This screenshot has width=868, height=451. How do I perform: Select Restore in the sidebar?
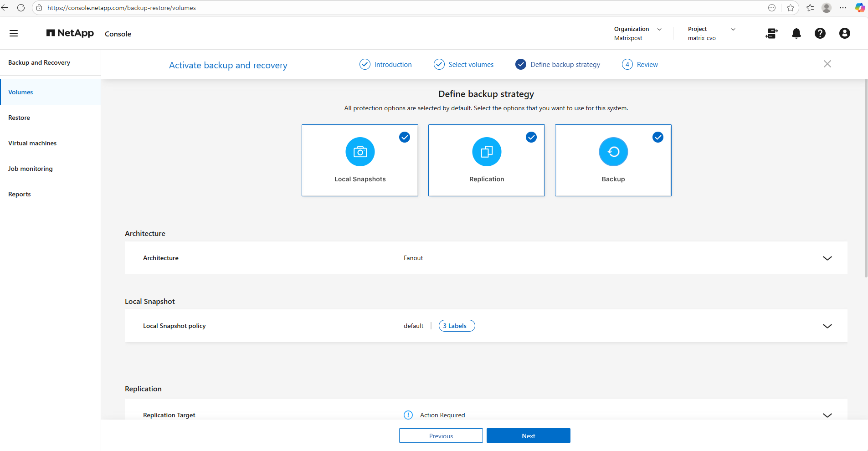(19, 118)
